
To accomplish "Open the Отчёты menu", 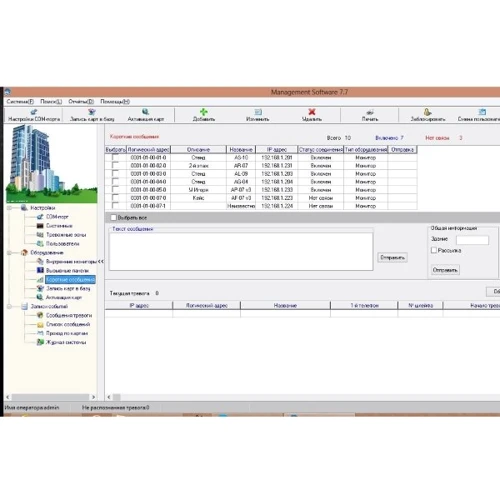I will (x=81, y=102).
